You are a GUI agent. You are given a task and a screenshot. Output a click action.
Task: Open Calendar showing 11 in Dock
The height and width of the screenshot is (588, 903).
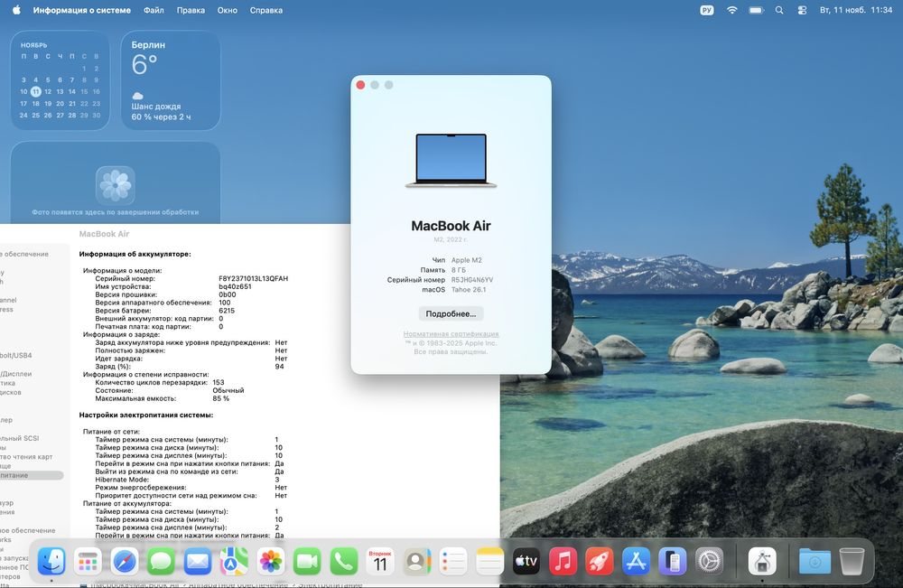coord(380,561)
